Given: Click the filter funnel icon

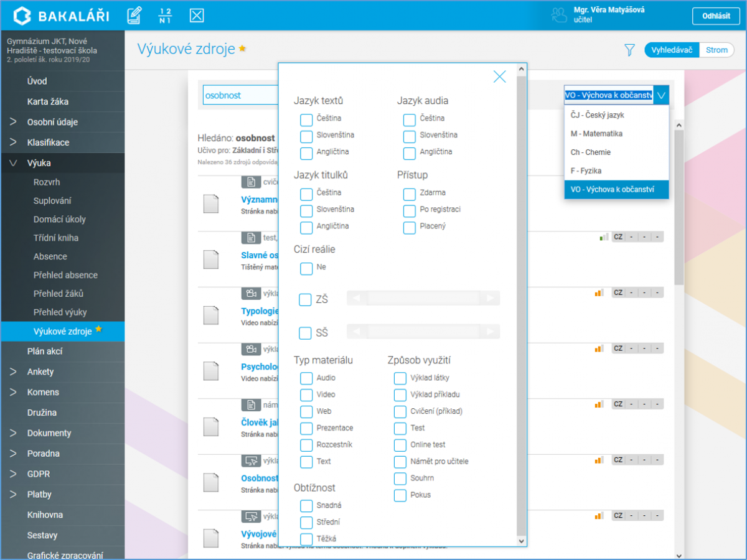Looking at the screenshot, I should click(629, 50).
